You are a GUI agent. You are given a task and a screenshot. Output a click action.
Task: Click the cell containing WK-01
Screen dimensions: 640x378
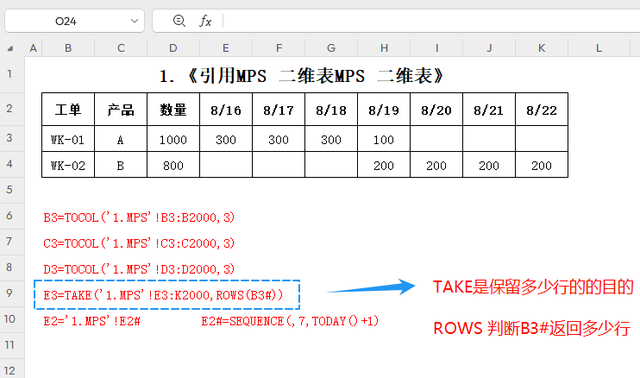[x=68, y=139]
